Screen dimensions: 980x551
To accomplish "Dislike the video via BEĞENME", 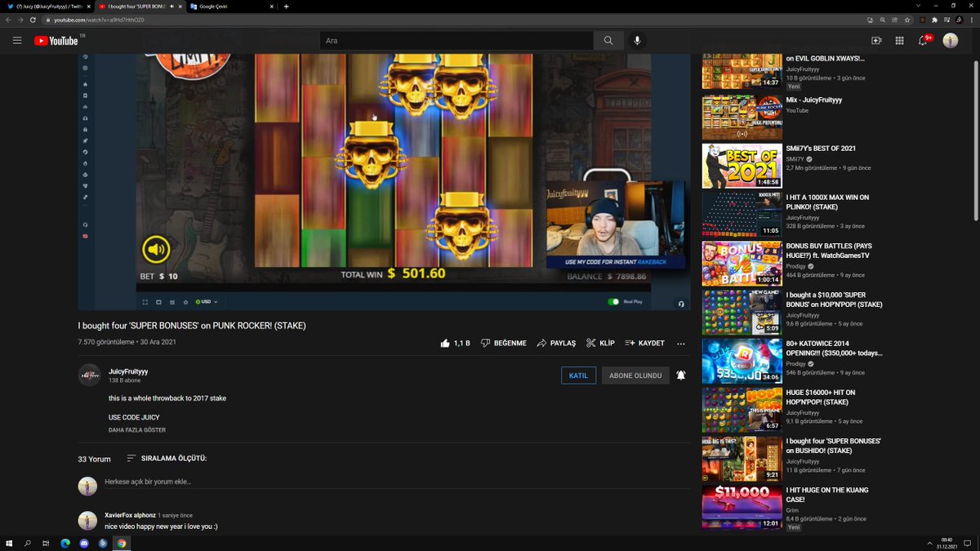I will (x=503, y=343).
